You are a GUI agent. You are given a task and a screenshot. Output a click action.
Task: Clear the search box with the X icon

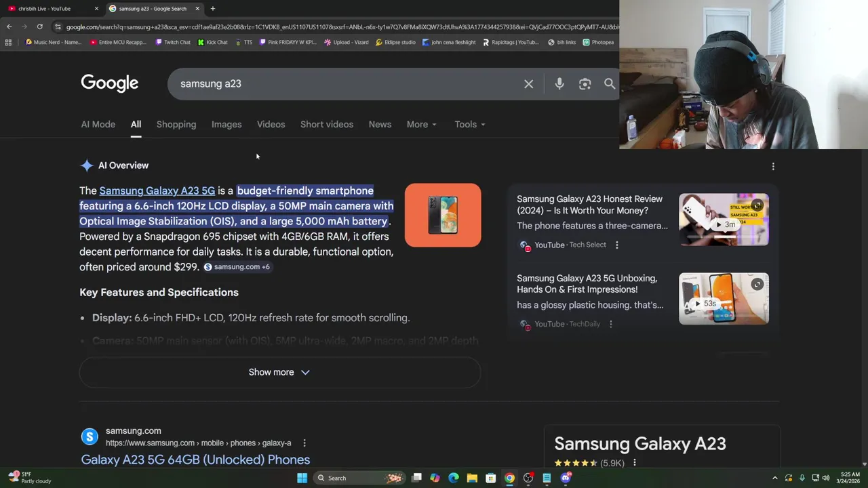click(528, 84)
